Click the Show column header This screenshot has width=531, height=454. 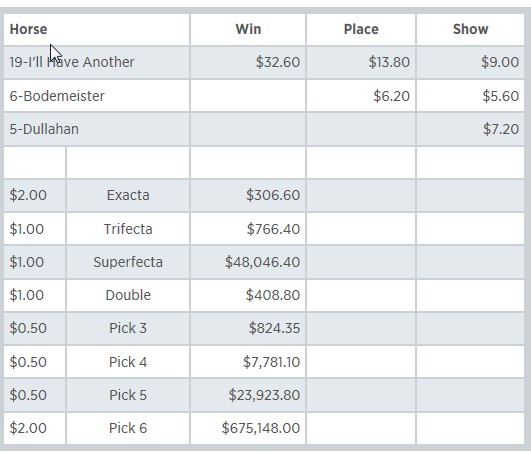point(470,29)
